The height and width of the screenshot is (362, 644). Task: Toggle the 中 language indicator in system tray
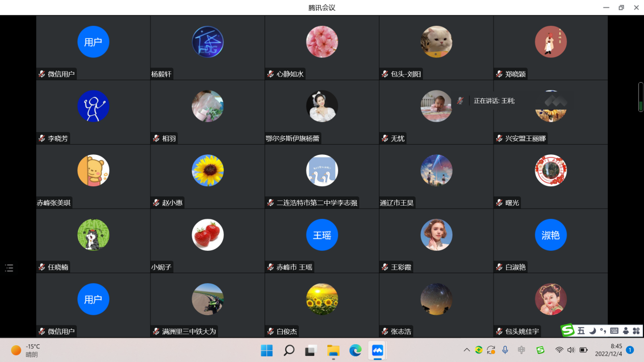pyautogui.click(x=522, y=350)
